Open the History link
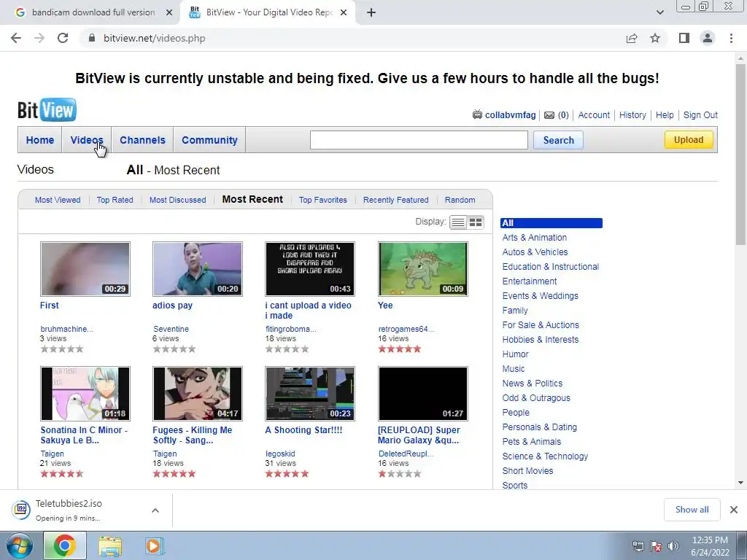The image size is (747, 560). coord(632,114)
